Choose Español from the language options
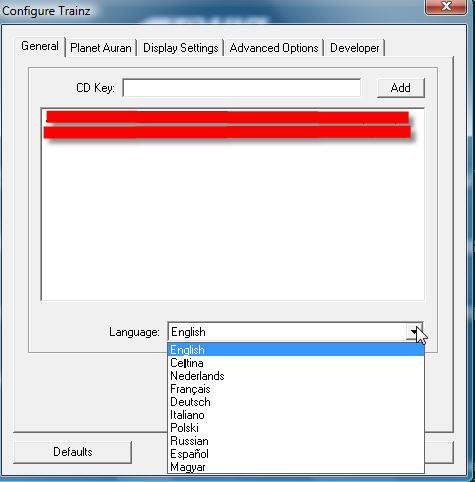475x482 pixels. [296, 454]
